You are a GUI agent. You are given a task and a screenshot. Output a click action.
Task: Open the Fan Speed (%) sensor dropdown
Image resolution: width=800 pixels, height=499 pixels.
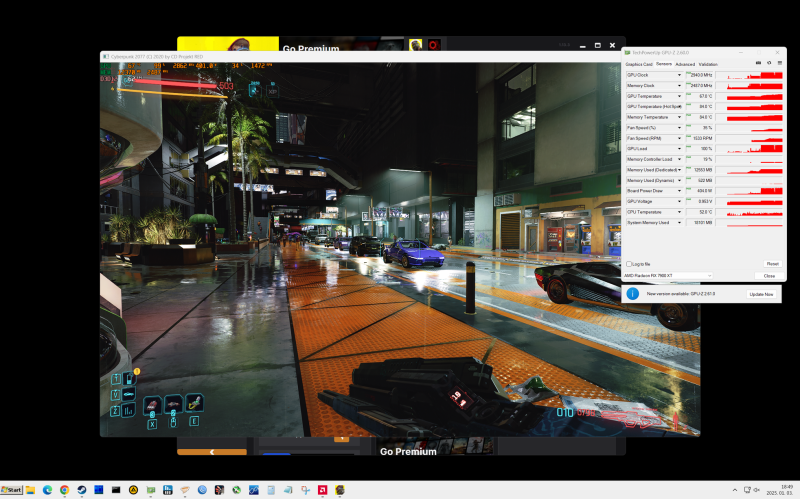679,128
